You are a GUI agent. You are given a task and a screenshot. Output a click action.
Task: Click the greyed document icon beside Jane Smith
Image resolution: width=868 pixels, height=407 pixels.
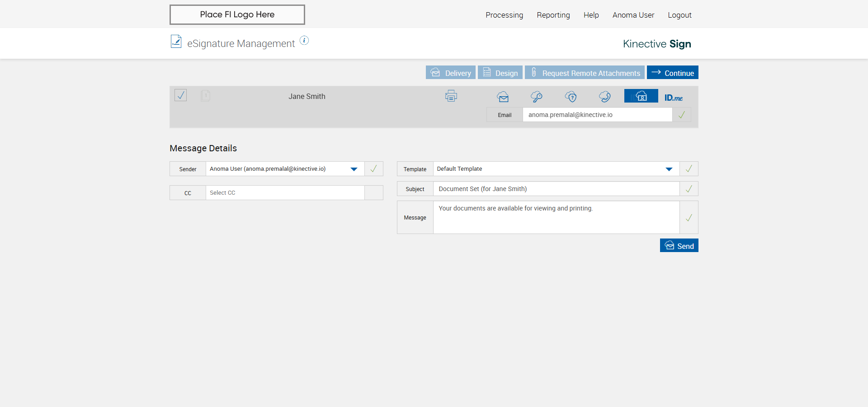pyautogui.click(x=205, y=96)
